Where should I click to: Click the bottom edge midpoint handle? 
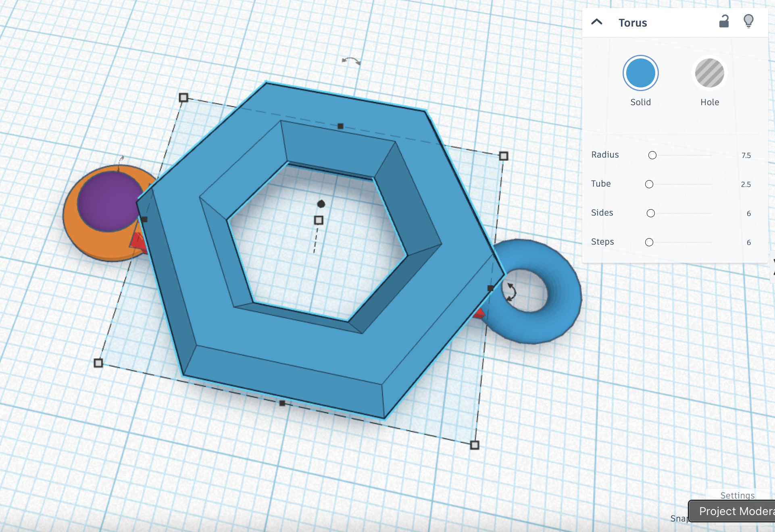click(282, 403)
